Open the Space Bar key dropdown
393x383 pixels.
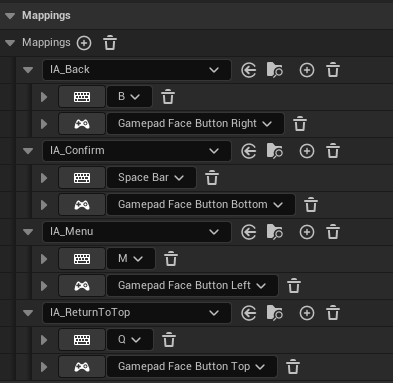click(x=151, y=178)
